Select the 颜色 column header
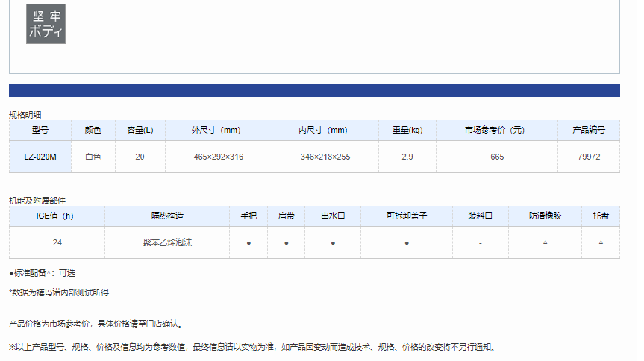The height and width of the screenshot is (361, 644). click(93, 131)
